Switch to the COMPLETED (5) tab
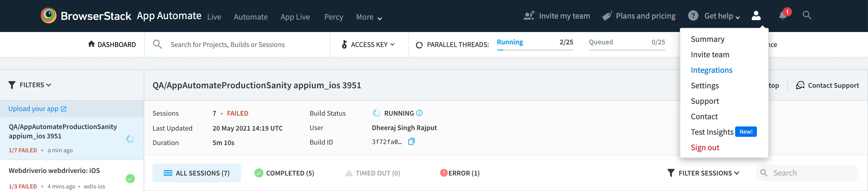Image resolution: width=868 pixels, height=191 pixels. point(284,173)
